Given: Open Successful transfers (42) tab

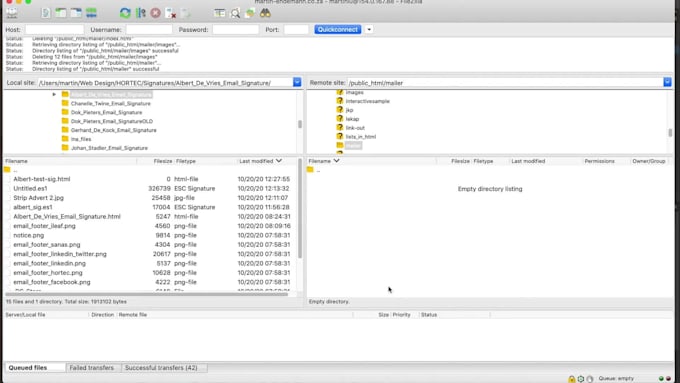Looking at the screenshot, I should [161, 367].
